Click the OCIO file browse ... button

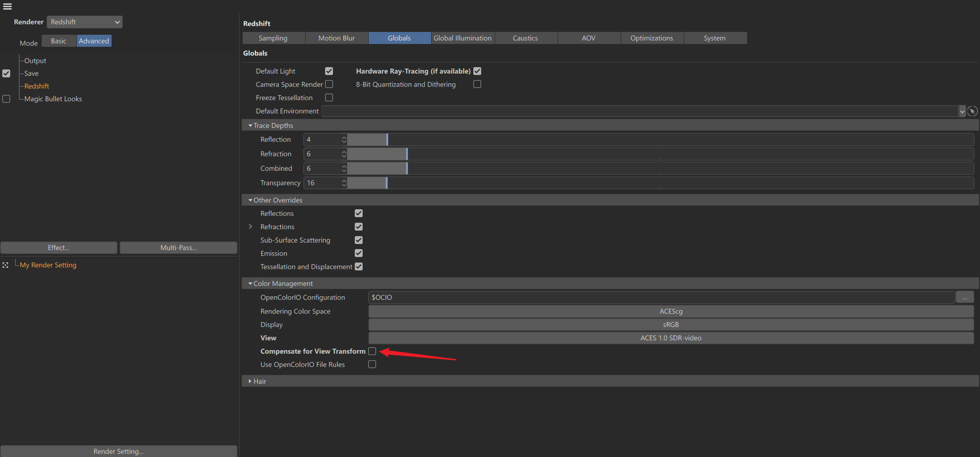coord(965,297)
